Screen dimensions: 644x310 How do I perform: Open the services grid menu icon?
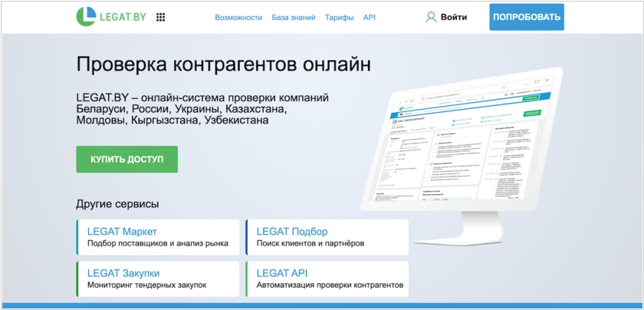tap(160, 17)
